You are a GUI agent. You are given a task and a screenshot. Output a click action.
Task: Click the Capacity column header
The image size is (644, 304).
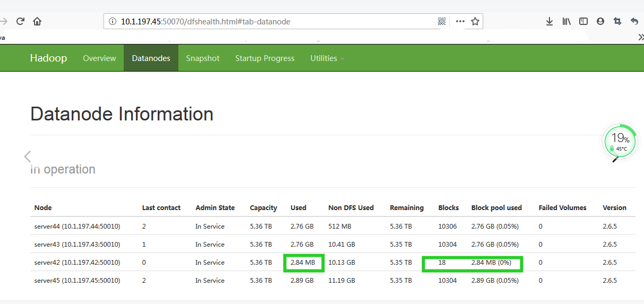point(263,207)
